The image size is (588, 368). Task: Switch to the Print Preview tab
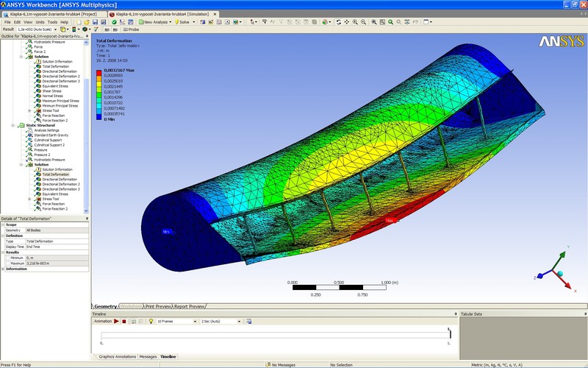pos(158,306)
